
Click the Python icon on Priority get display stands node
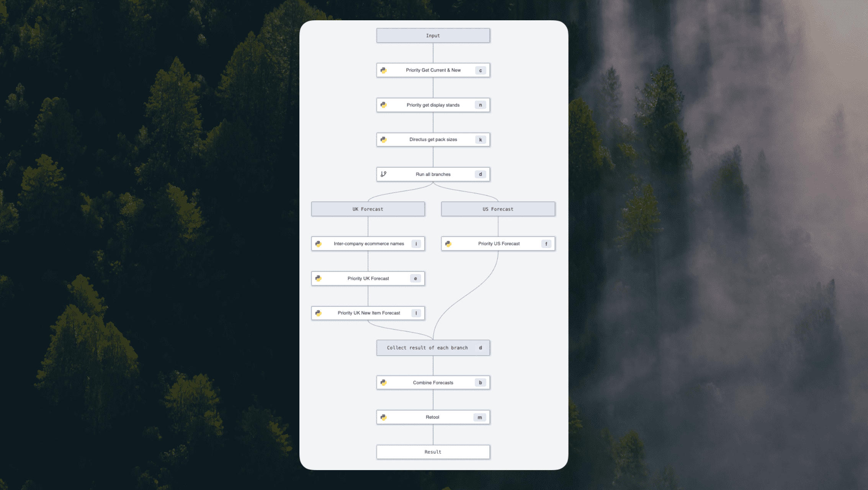[384, 105]
